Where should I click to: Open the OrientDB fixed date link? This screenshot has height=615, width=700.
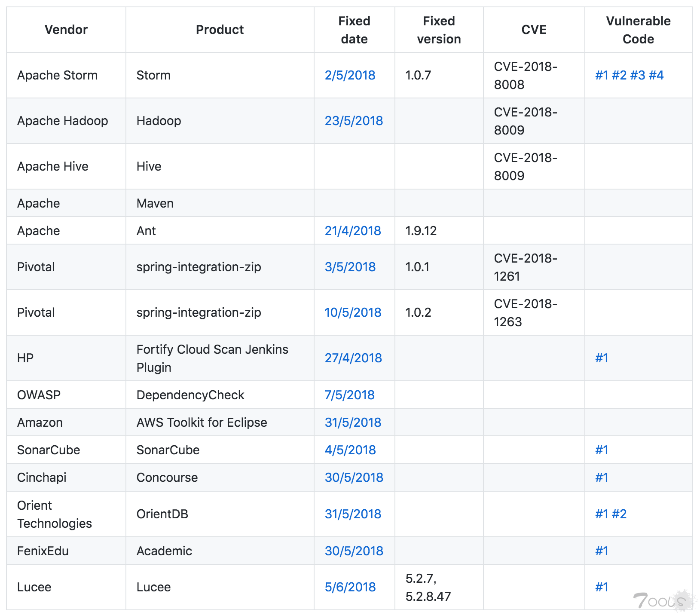point(353,514)
